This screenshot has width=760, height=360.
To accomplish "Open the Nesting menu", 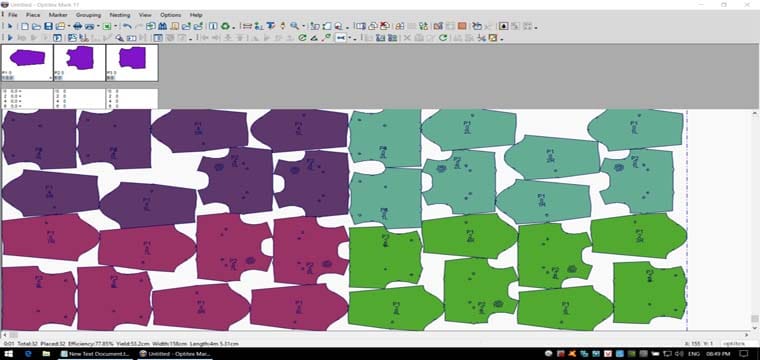I will click(120, 15).
